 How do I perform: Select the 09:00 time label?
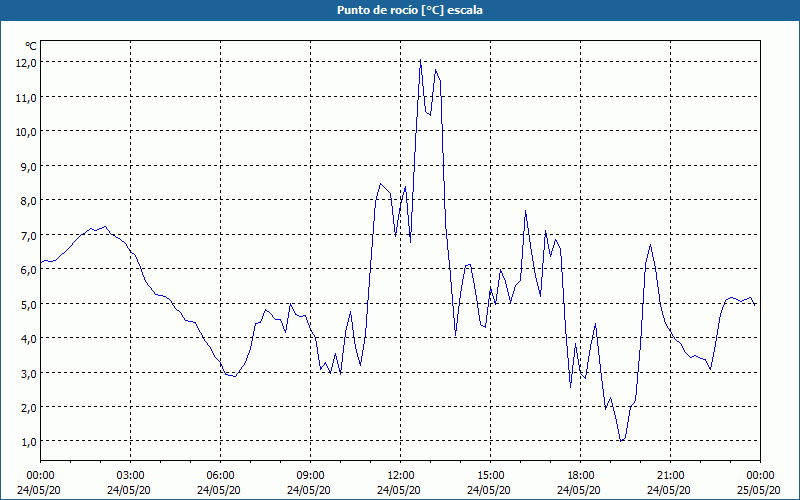(311, 476)
